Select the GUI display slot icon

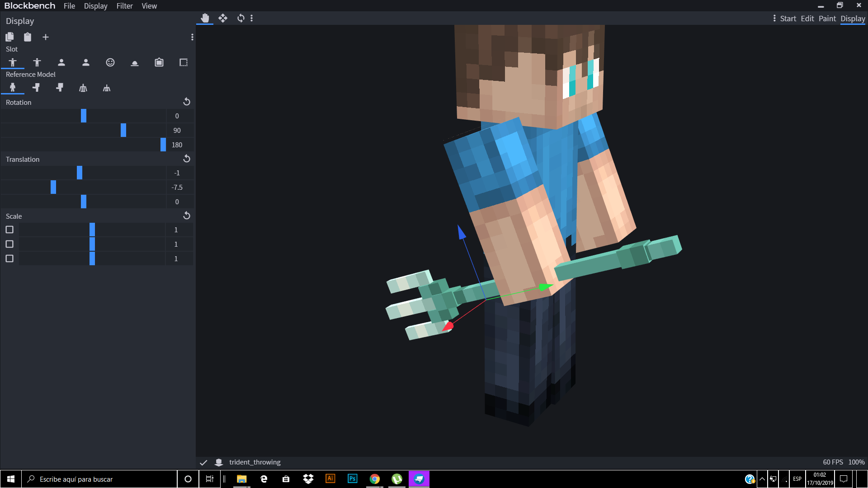[x=183, y=62]
